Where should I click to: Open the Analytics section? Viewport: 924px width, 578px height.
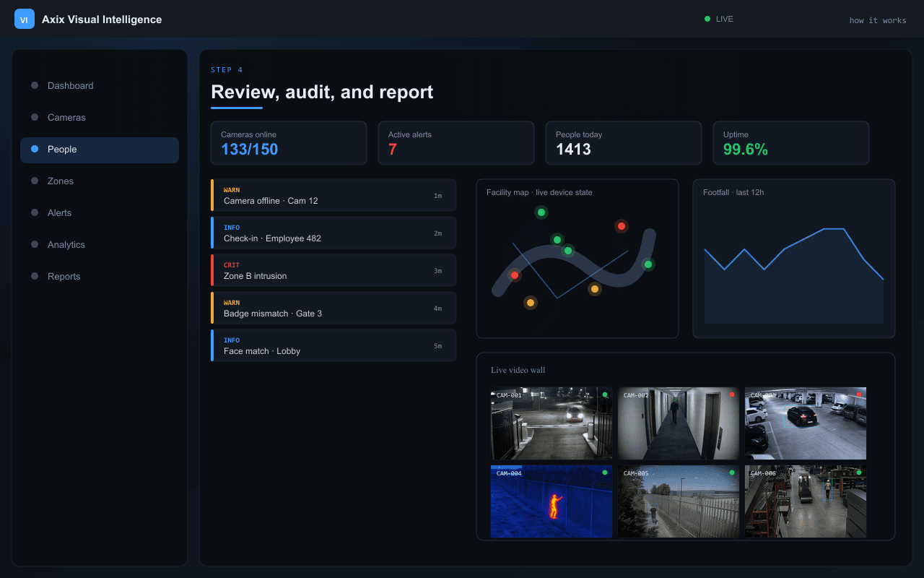100,244
